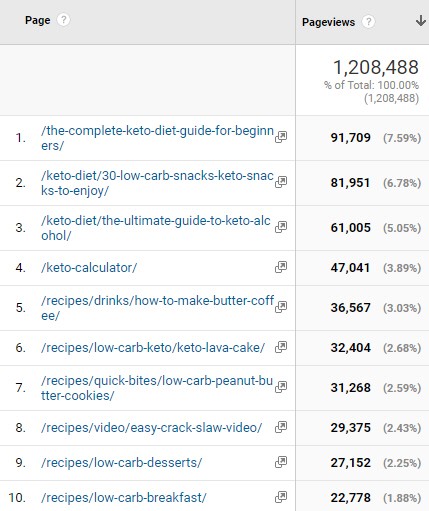The image size is (429, 511).
Task: Click the Pageviews sort descending arrow
Action: point(421,21)
